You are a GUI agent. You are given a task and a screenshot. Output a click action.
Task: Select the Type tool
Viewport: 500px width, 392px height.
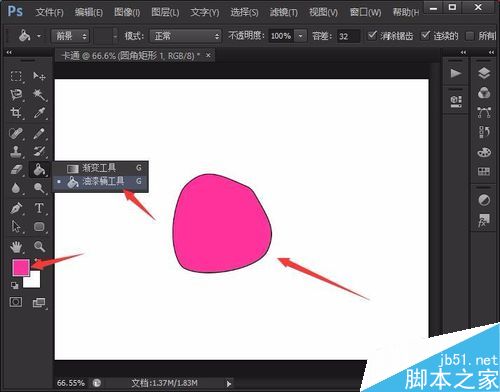click(x=39, y=208)
